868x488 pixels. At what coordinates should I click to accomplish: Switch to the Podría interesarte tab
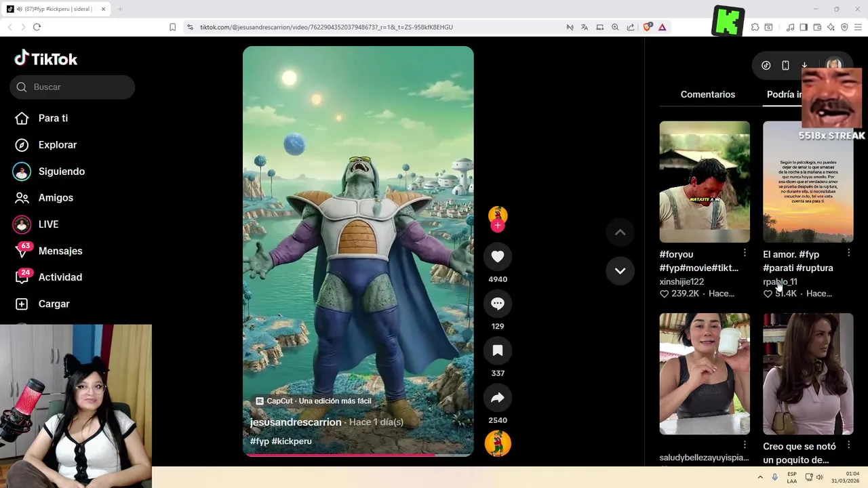tap(785, 94)
